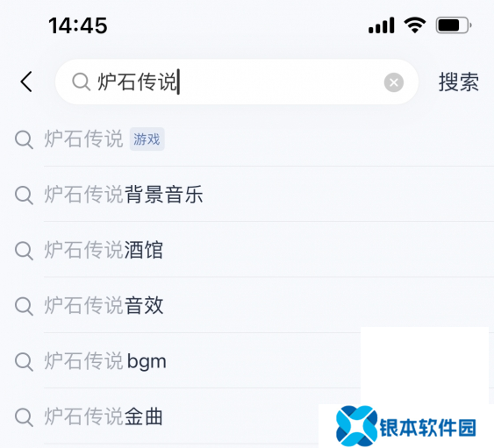Tap the Wi-Fi status icon
Viewport: 494px width, 448px height.
click(x=415, y=25)
